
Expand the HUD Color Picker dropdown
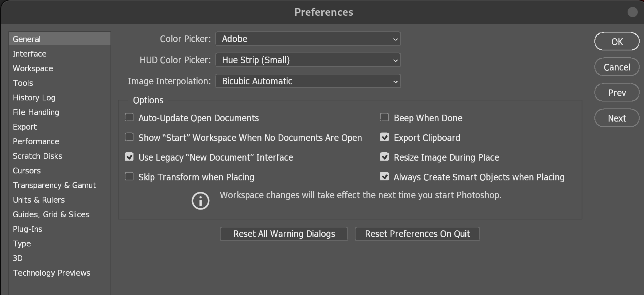pyautogui.click(x=308, y=60)
